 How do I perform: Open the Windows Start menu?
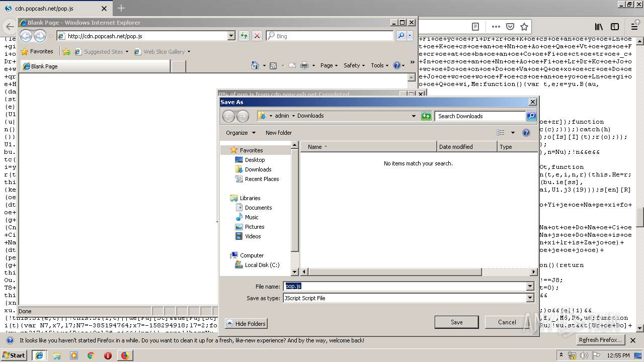(x=14, y=355)
